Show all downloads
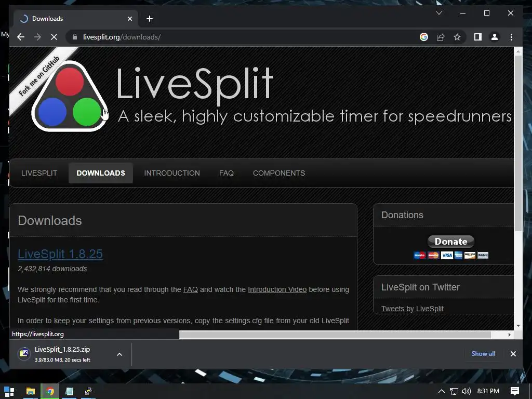The image size is (532, 399). click(x=483, y=353)
